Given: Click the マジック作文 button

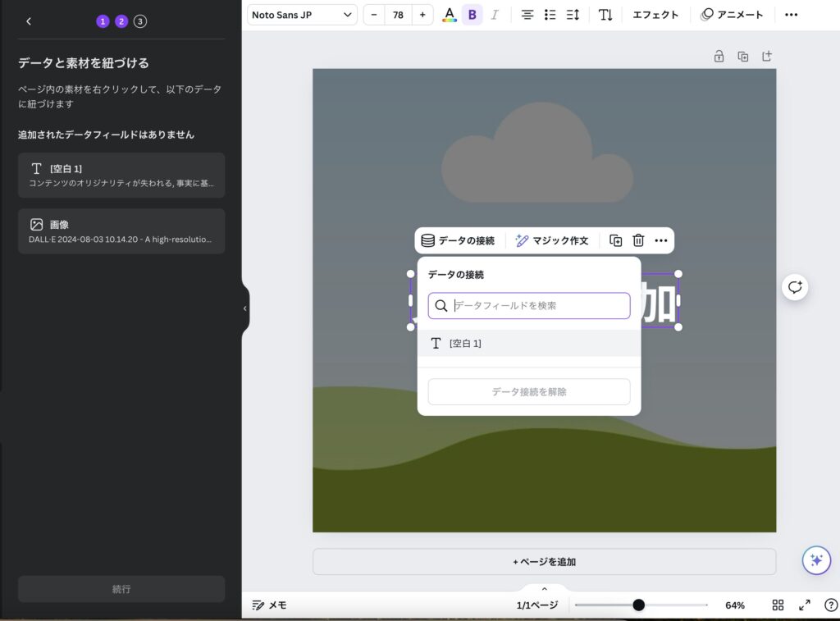Looking at the screenshot, I should point(552,240).
